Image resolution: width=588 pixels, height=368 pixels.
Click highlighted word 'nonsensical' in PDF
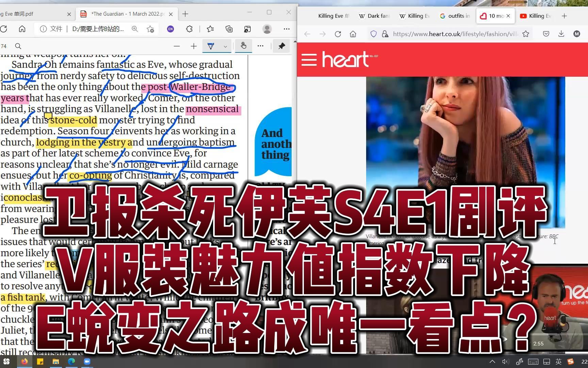[x=213, y=109]
